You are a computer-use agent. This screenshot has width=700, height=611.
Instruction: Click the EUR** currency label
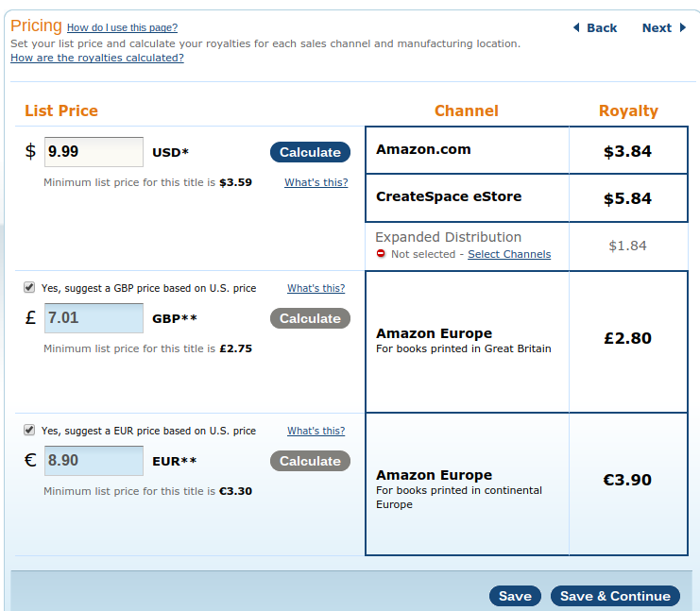click(x=175, y=461)
